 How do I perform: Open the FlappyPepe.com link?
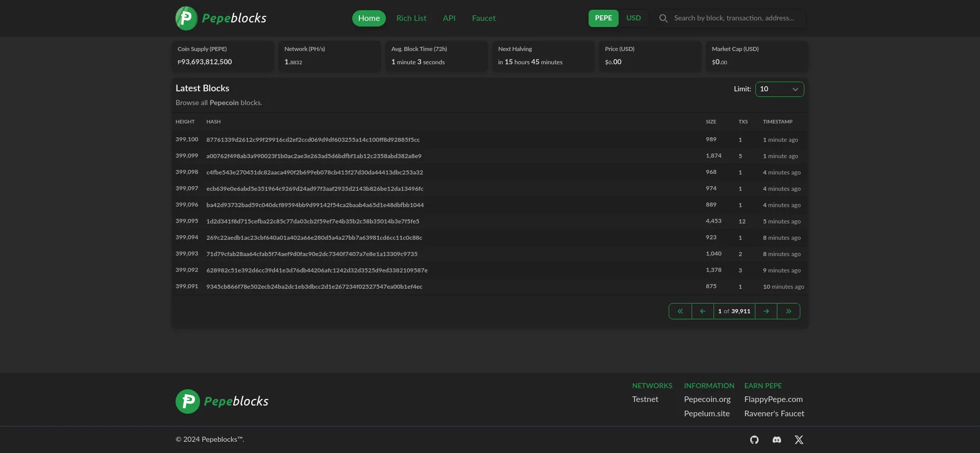point(773,399)
